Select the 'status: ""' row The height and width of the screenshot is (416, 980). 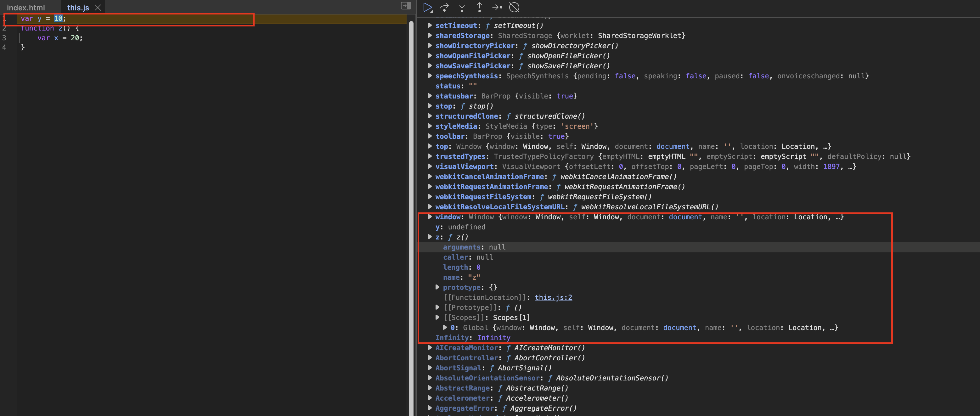[698, 86]
